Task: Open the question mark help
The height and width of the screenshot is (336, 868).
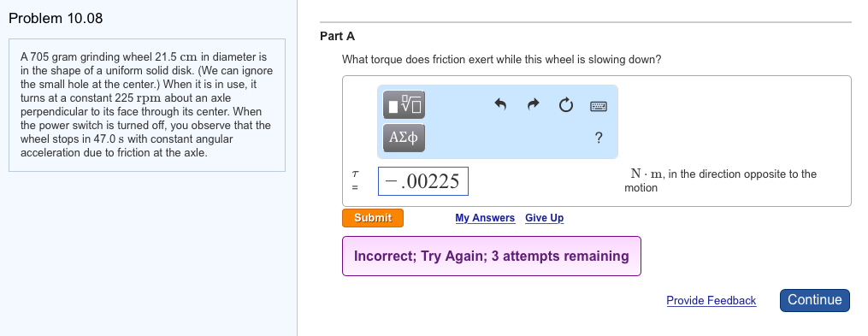Action: coord(599,138)
